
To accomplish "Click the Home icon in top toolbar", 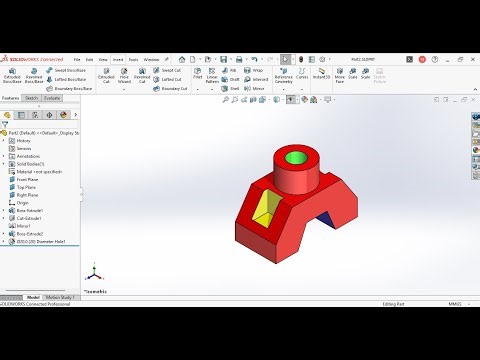I will [x=182, y=59].
